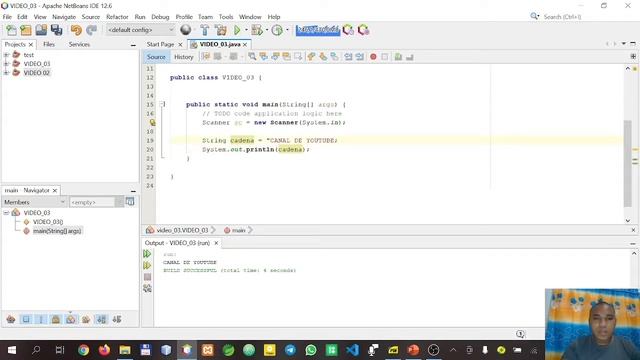Open the Members dropdown in Navigator
Screen dimensions: 640x360
34,202
